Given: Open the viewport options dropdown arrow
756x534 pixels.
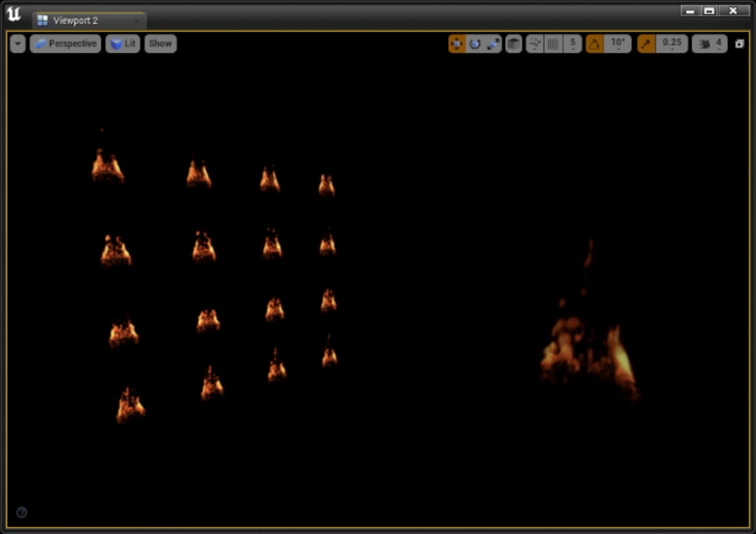Looking at the screenshot, I should click(x=18, y=43).
